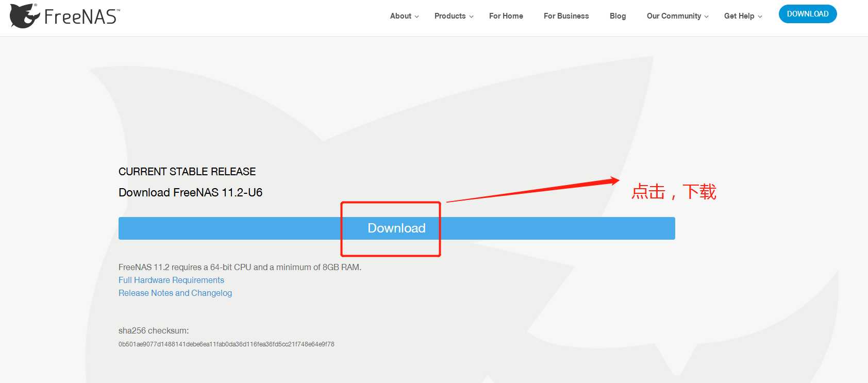Open Full Hardware Requirements link
Viewport: 868px width, 383px height.
(171, 280)
